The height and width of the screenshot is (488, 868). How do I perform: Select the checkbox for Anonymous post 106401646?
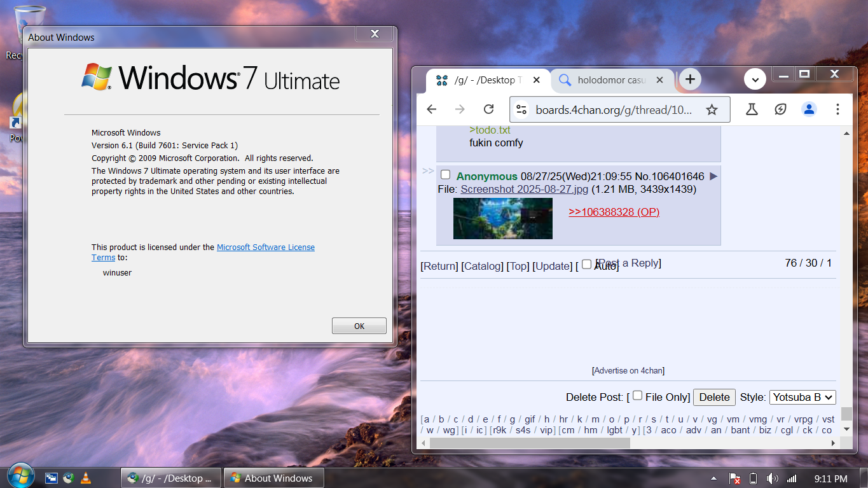446,175
